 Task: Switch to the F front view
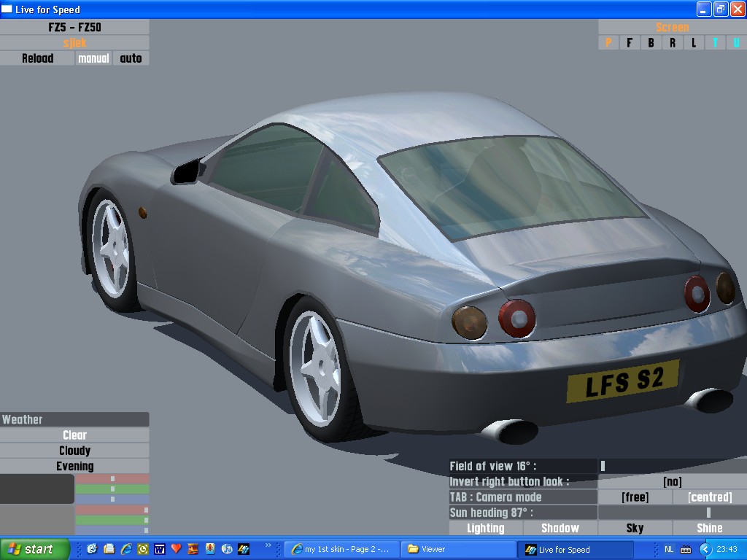[x=630, y=43]
